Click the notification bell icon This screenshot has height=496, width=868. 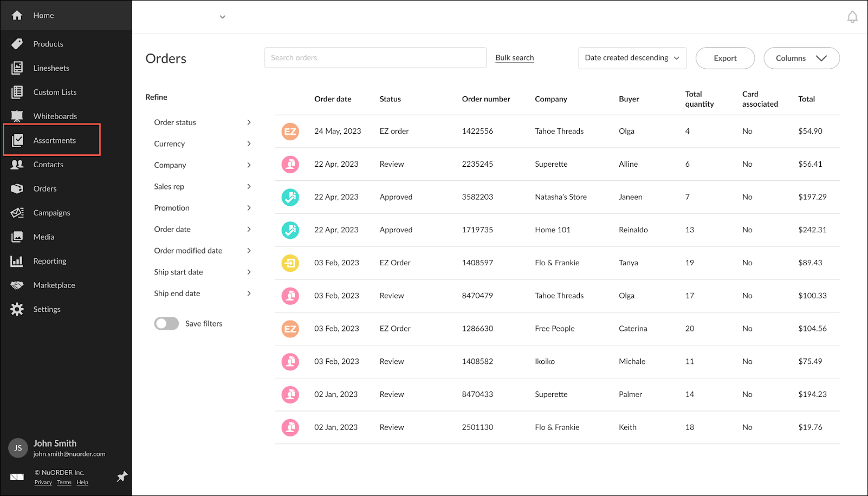[852, 17]
